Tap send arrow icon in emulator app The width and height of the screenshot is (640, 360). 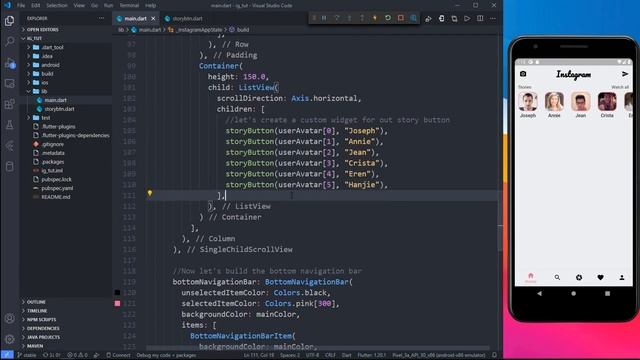624,74
